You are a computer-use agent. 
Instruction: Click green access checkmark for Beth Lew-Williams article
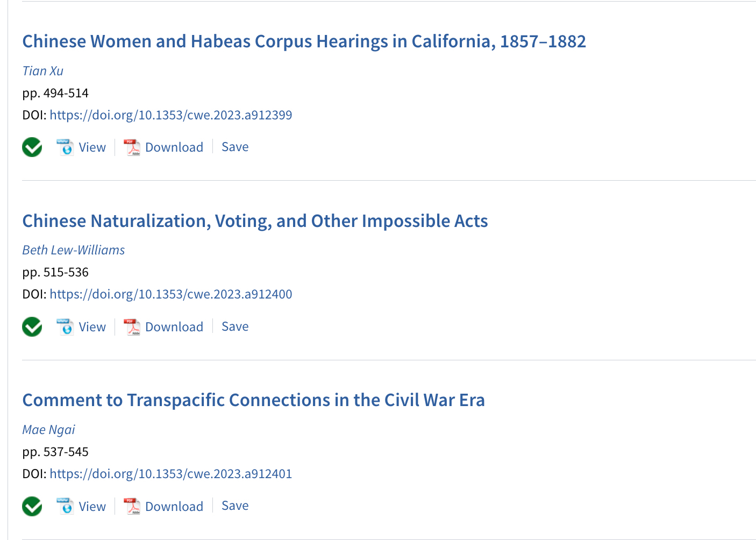pyautogui.click(x=32, y=326)
